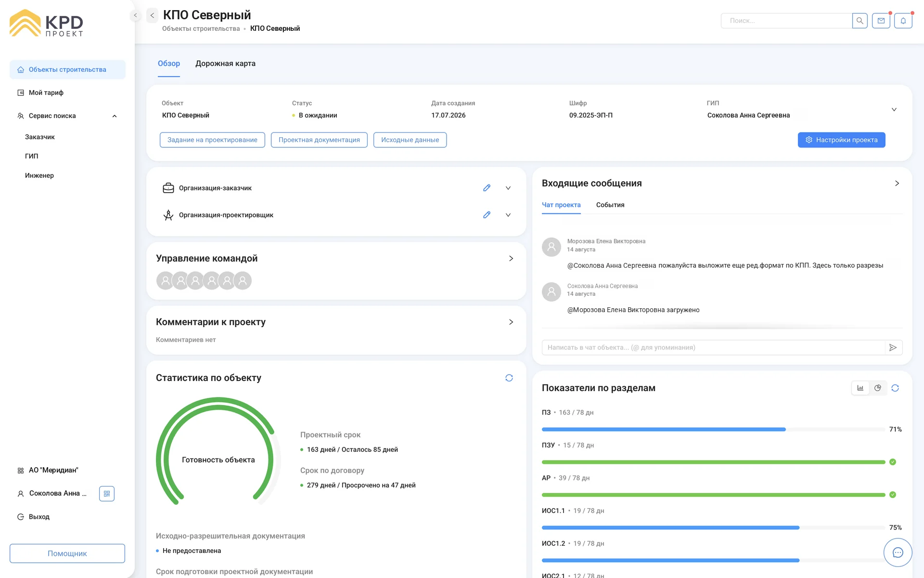Open the mail messages icon
Image resolution: width=924 pixels, height=578 pixels.
tap(881, 21)
